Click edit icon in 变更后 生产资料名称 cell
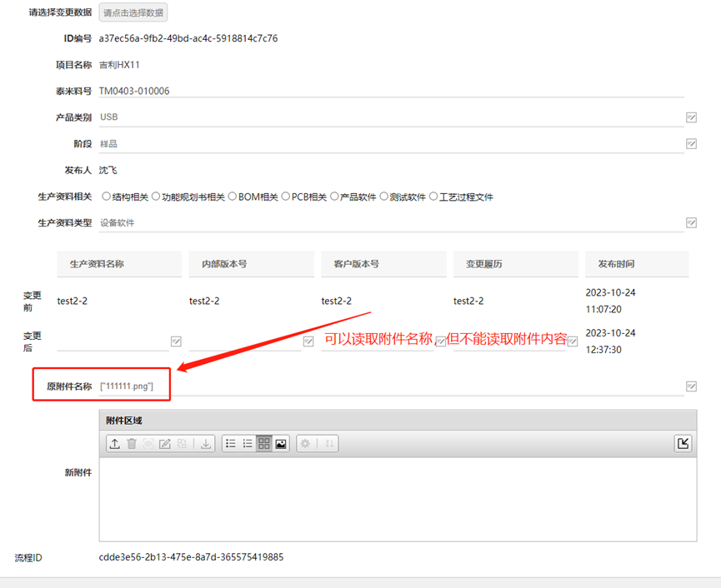Viewport: 721px width, 588px height. click(x=176, y=341)
